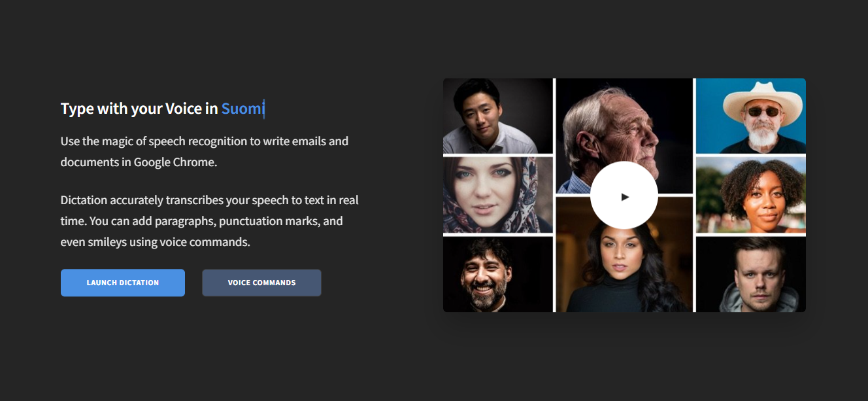
Task: Click the smiling bearded man with glasses
Action: [x=498, y=275]
